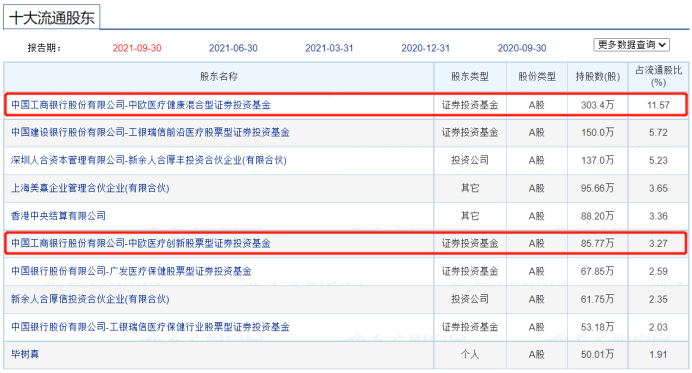Click the 3.65 percentage cell
692x373 pixels.
pos(658,188)
